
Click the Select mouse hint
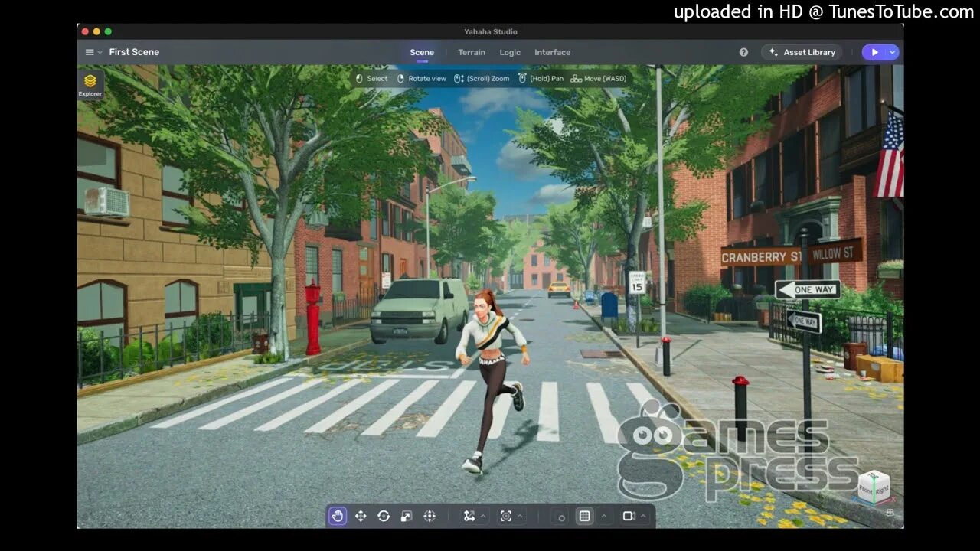click(371, 79)
